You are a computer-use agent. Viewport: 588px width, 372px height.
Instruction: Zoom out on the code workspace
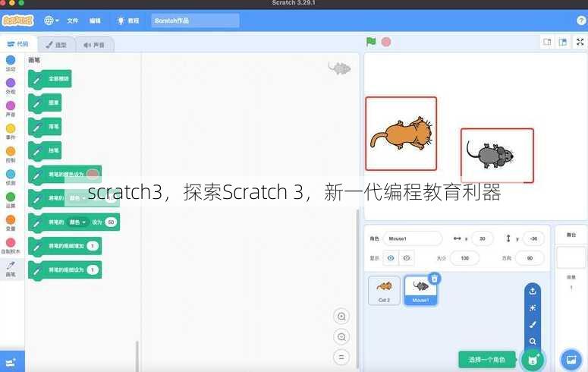click(x=341, y=337)
